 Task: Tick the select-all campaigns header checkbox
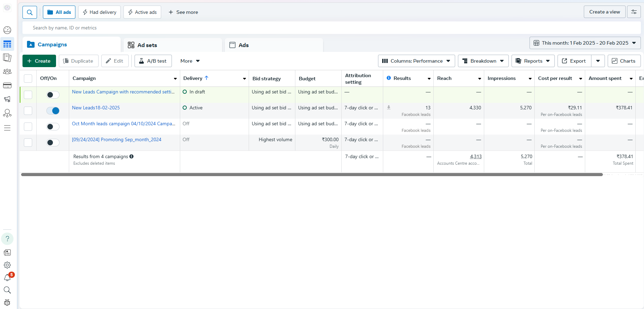tap(28, 79)
